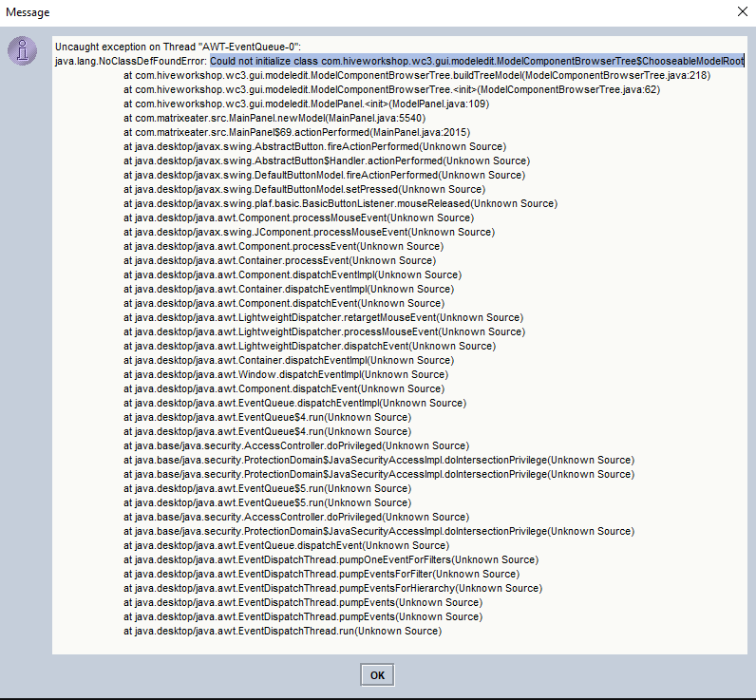Viewport: 756px width, 700px height.
Task: Click the EventDispatchThread.pumpEventsForHierarchy line
Action: pos(333,588)
